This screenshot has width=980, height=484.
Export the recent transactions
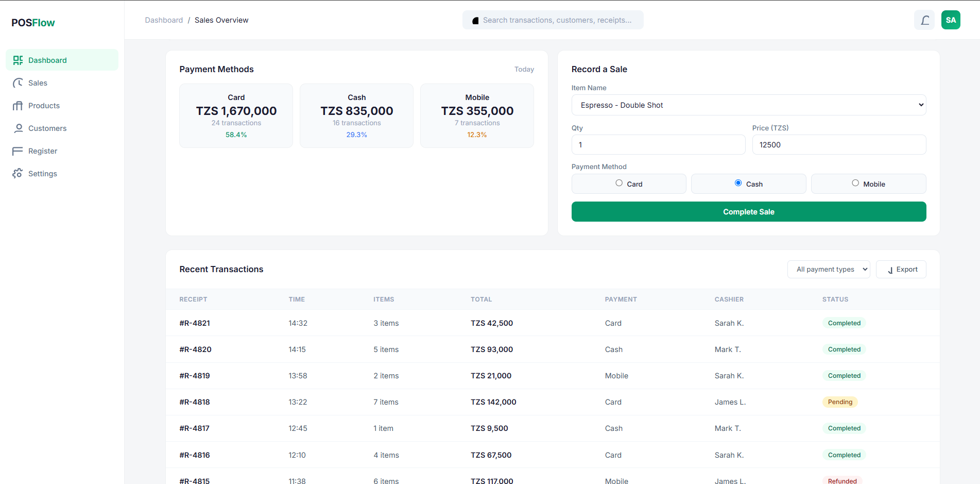click(x=901, y=270)
